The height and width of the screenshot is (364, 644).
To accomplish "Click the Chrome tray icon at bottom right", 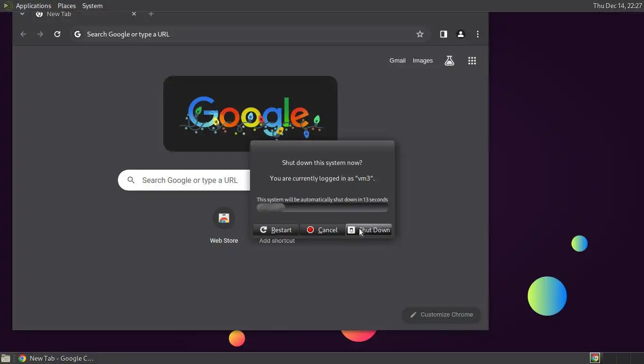I will pyautogui.click(x=595, y=358).
